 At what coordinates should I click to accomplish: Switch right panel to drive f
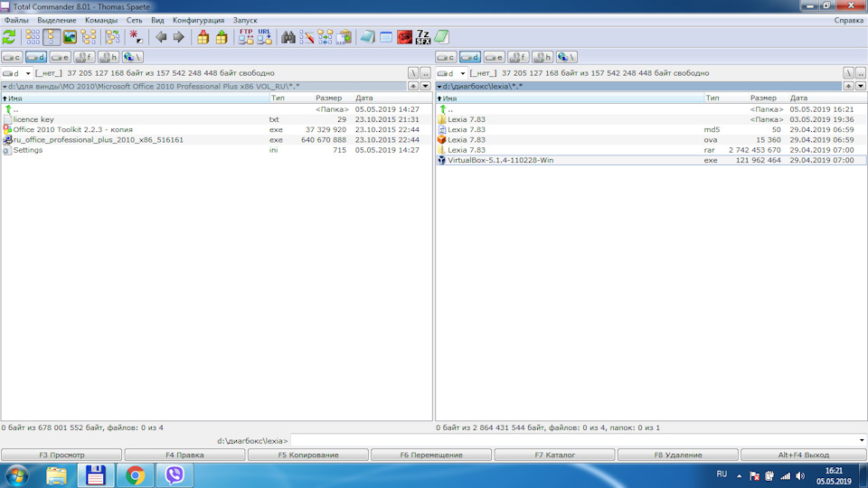click(519, 57)
